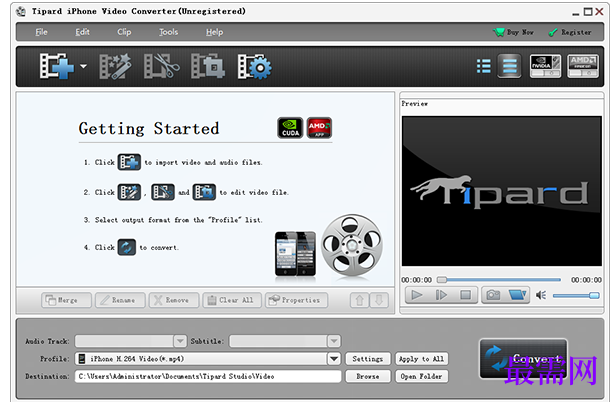Click the big Convert button
The width and height of the screenshot is (616, 402).
click(523, 359)
